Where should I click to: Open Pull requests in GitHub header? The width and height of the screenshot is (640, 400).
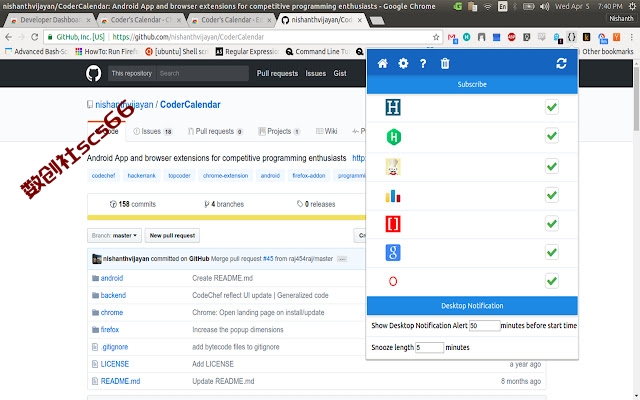[x=277, y=73]
